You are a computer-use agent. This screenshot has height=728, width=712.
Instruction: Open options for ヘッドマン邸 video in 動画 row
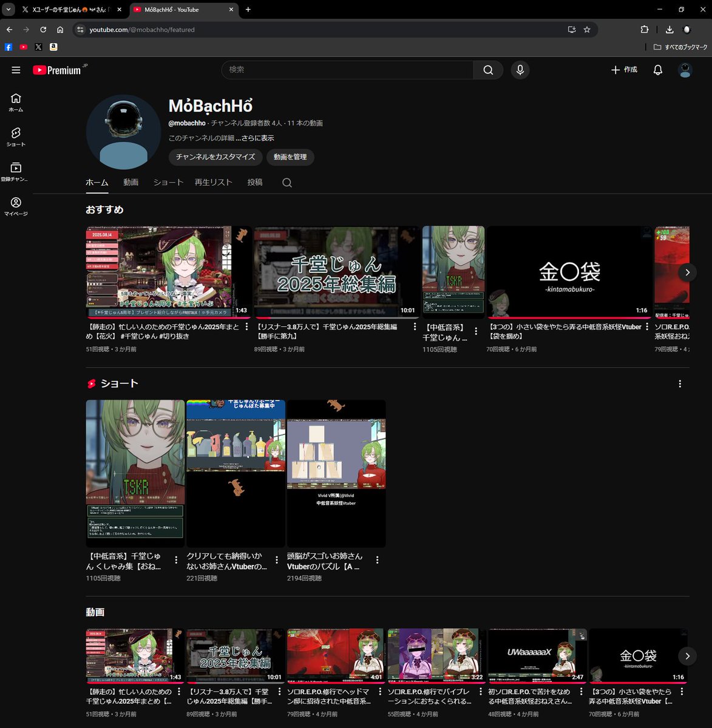(379, 692)
